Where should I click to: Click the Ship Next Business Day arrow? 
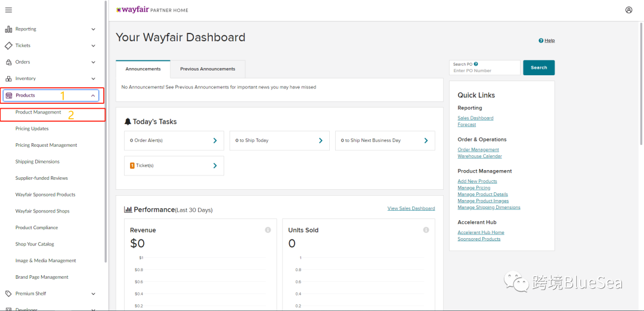tap(426, 141)
